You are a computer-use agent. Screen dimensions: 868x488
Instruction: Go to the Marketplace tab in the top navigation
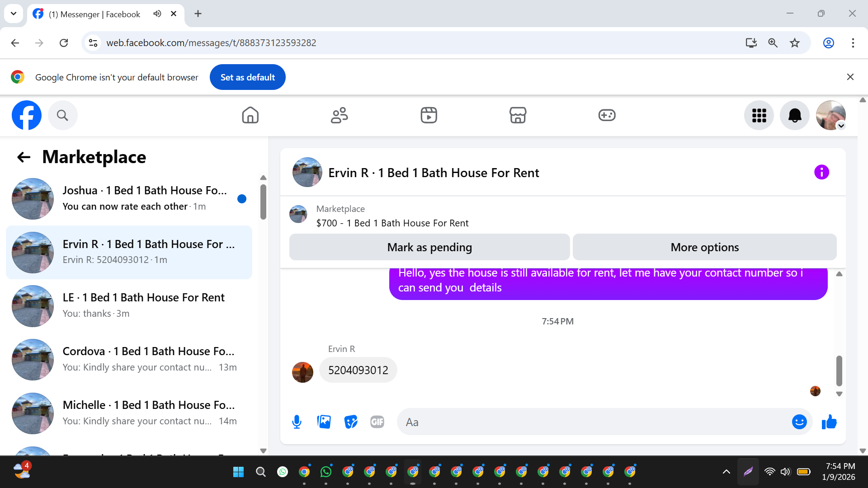pyautogui.click(x=518, y=115)
